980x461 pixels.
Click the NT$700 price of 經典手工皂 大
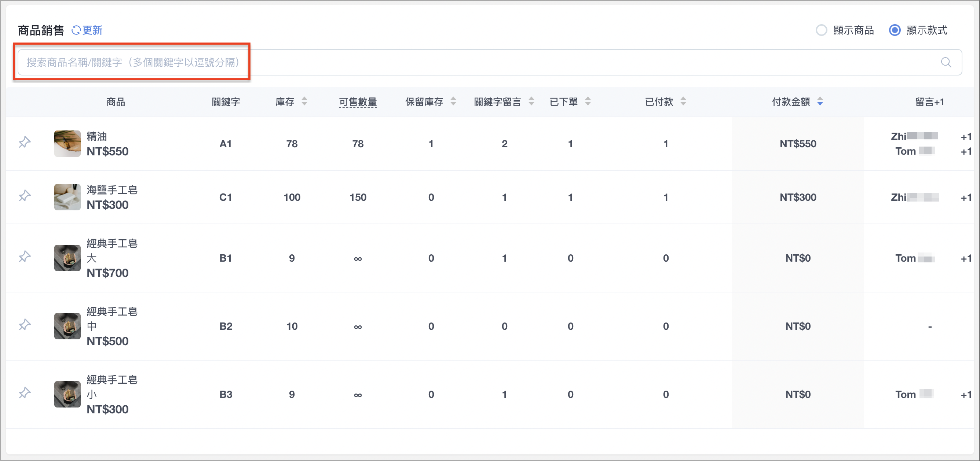(x=108, y=273)
